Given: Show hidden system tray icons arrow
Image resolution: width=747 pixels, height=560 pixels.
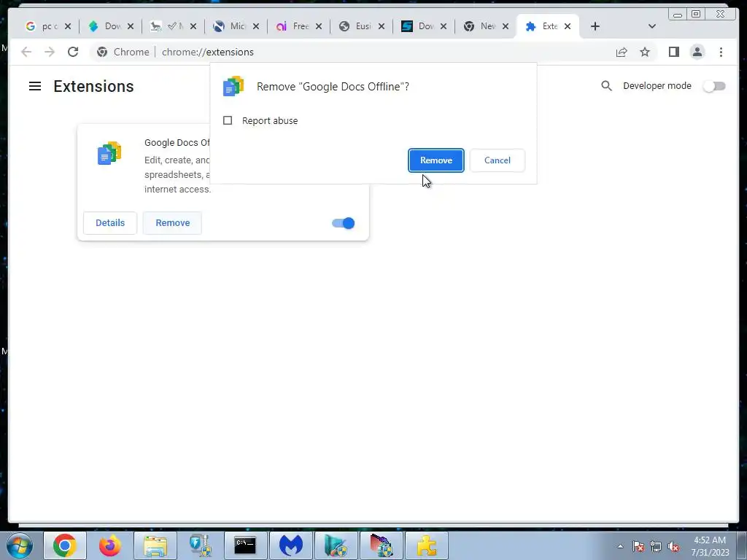Looking at the screenshot, I should [x=620, y=546].
